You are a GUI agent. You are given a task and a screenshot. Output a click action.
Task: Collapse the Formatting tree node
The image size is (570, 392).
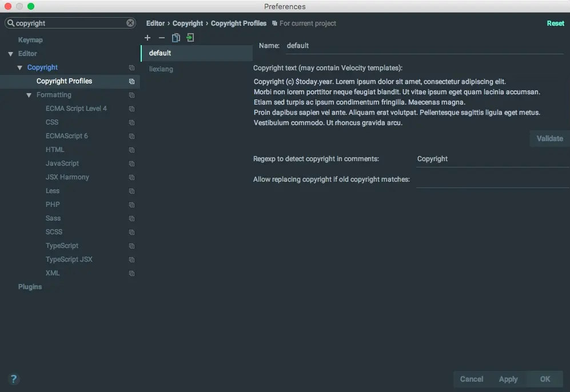tap(29, 95)
